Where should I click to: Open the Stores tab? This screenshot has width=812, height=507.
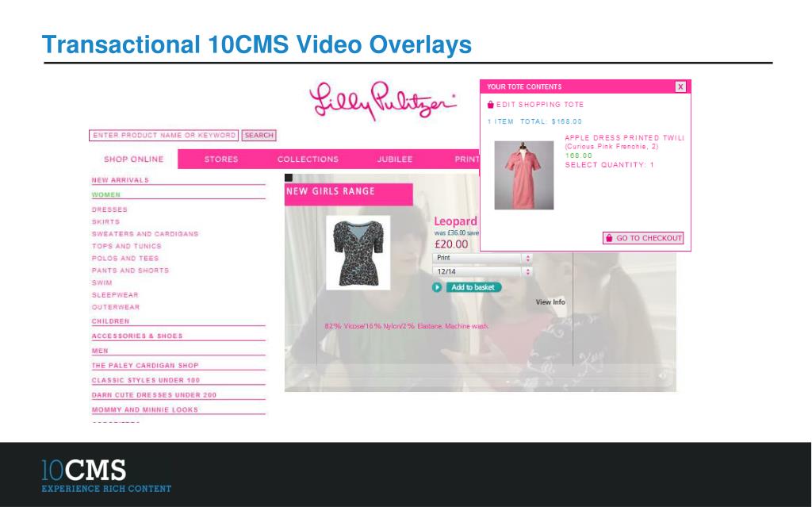tap(221, 159)
